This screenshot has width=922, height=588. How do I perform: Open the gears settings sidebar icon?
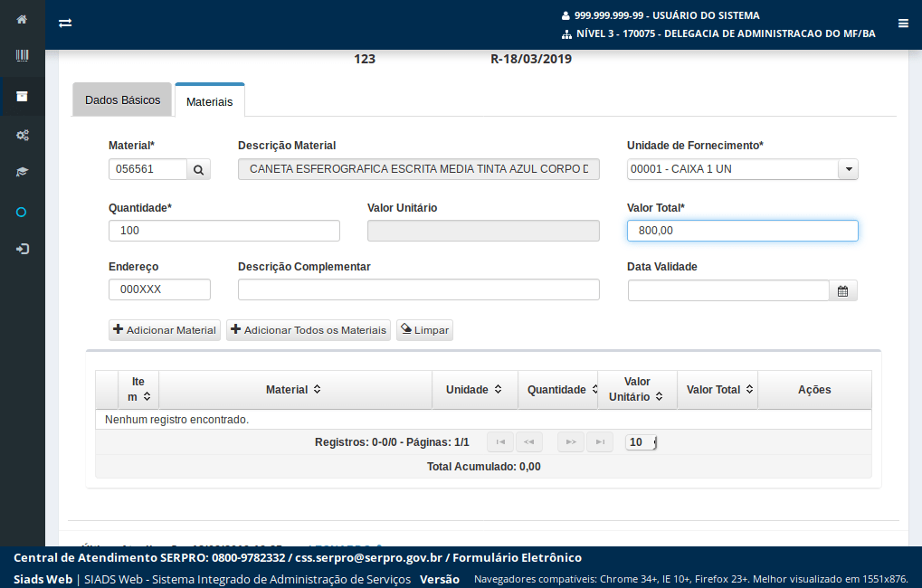click(x=22, y=136)
